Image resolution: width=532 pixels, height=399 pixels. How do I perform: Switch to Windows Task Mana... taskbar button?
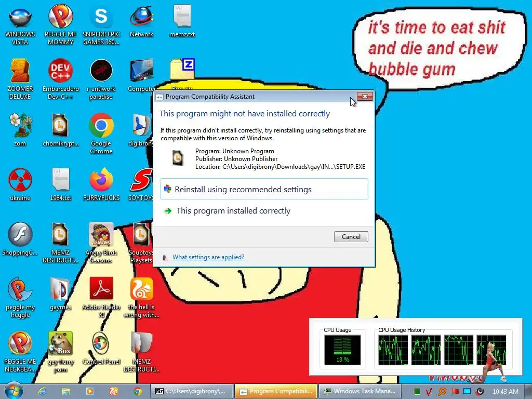(360, 391)
